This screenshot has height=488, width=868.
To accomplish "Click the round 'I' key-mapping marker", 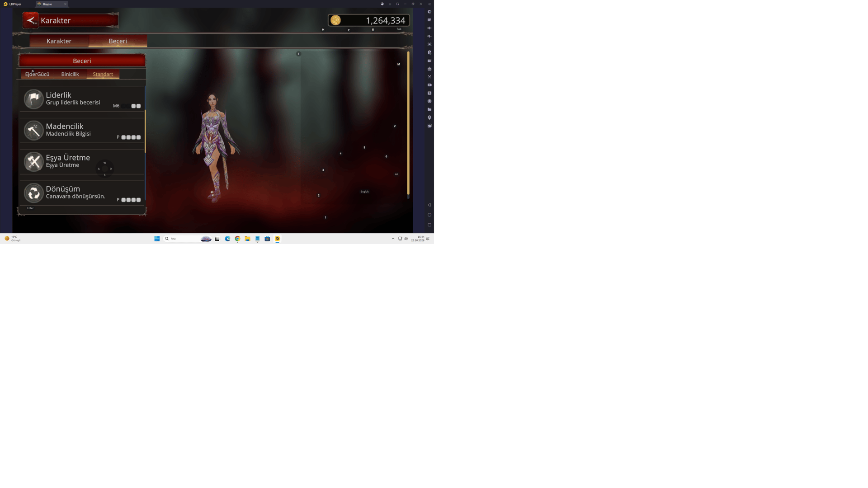I will pos(298,54).
